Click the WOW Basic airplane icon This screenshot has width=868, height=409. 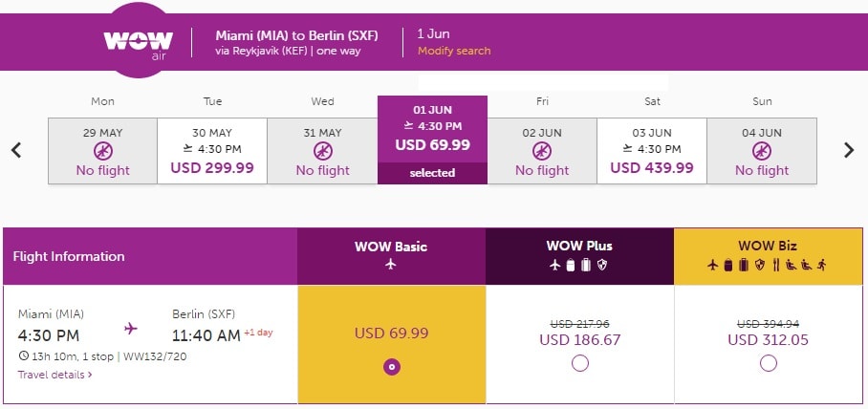[391, 264]
